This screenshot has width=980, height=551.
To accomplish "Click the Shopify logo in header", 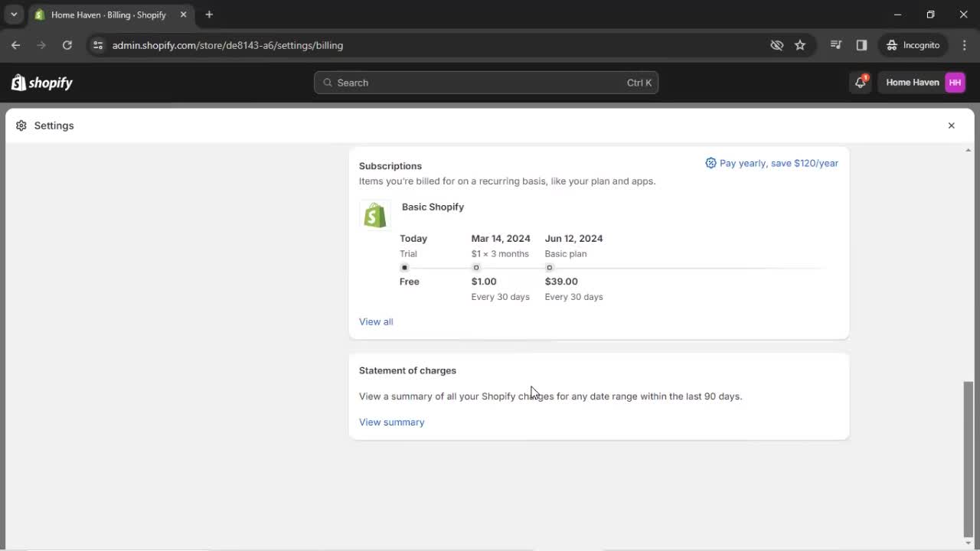I will tap(42, 83).
